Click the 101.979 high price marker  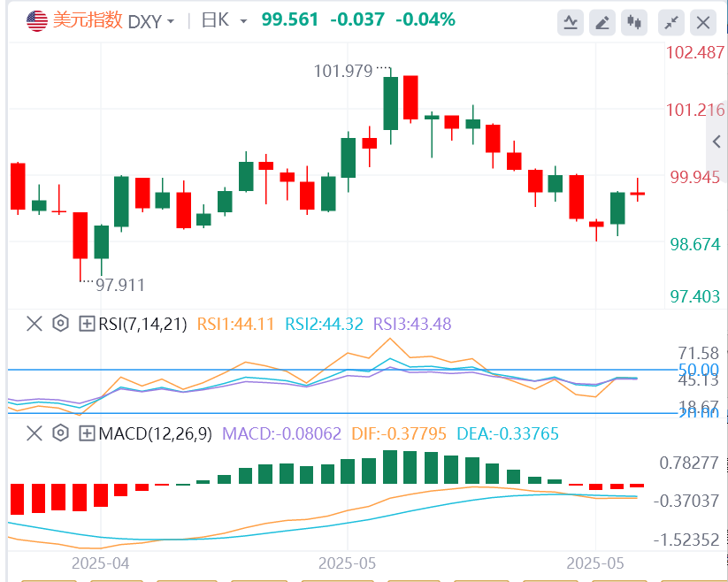344,71
